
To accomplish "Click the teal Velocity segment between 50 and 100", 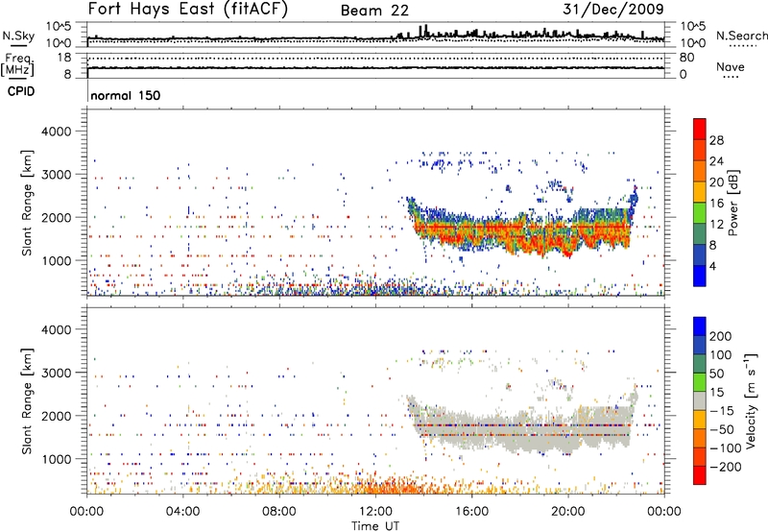I will click(x=700, y=364).
